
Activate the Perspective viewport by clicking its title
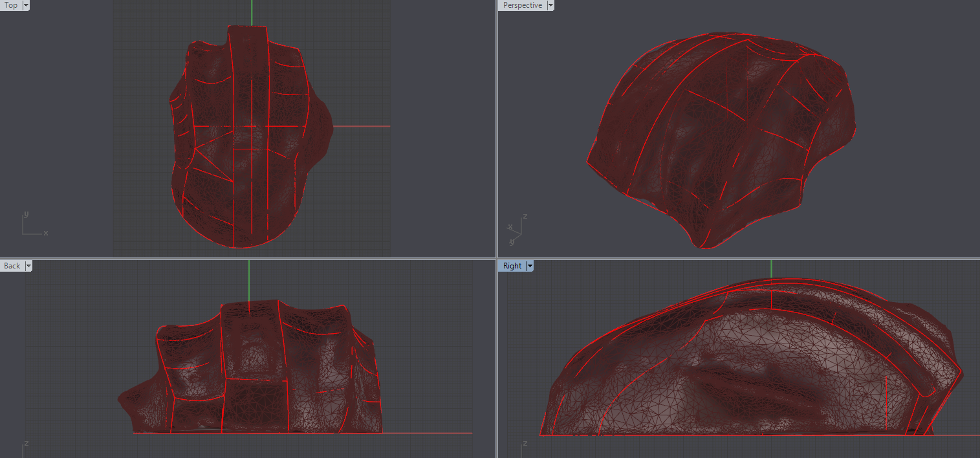(521, 5)
